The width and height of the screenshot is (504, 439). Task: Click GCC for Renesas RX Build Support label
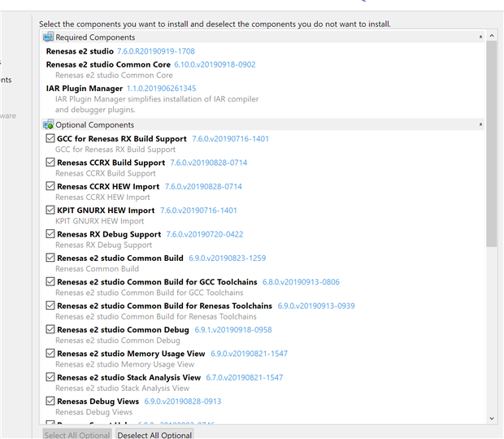tap(122, 139)
